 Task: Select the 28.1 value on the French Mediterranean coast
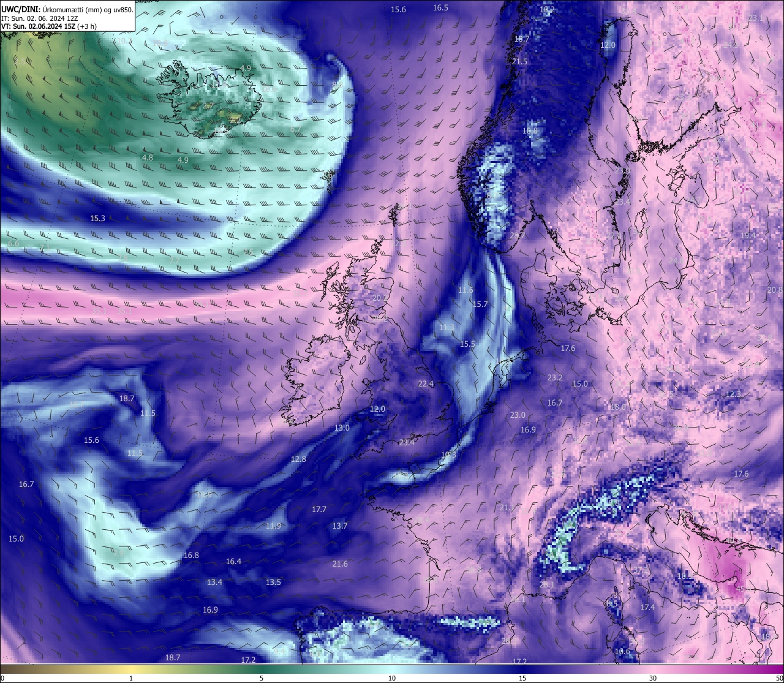click(x=547, y=585)
